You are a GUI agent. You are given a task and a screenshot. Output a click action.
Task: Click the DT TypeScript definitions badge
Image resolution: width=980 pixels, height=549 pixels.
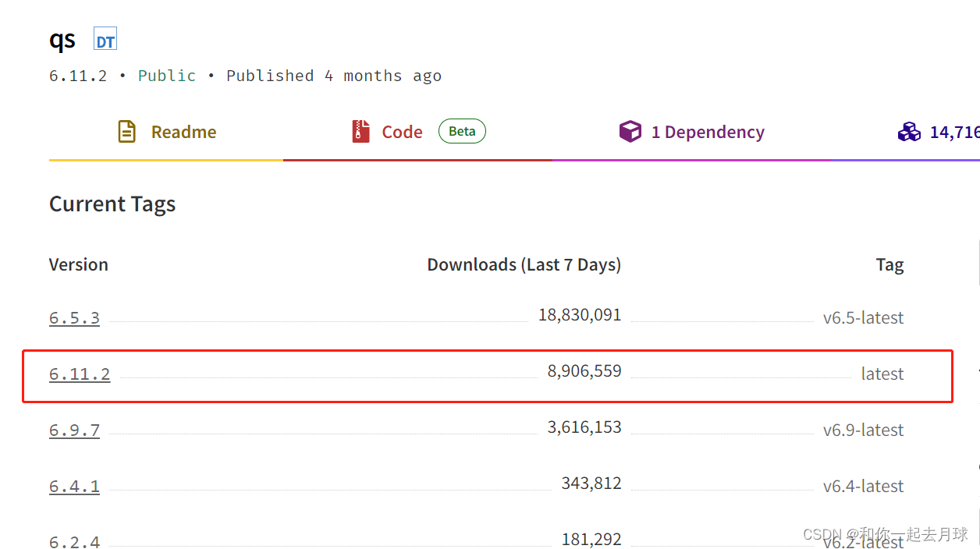click(x=105, y=39)
